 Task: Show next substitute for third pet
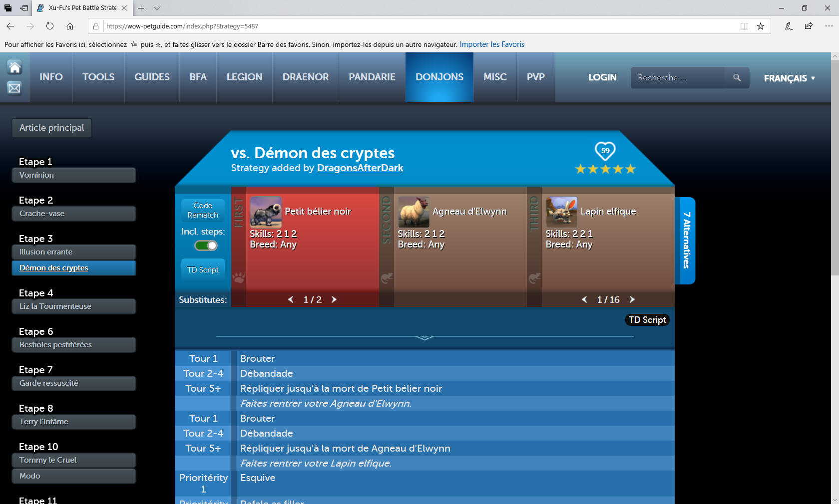[x=632, y=299]
